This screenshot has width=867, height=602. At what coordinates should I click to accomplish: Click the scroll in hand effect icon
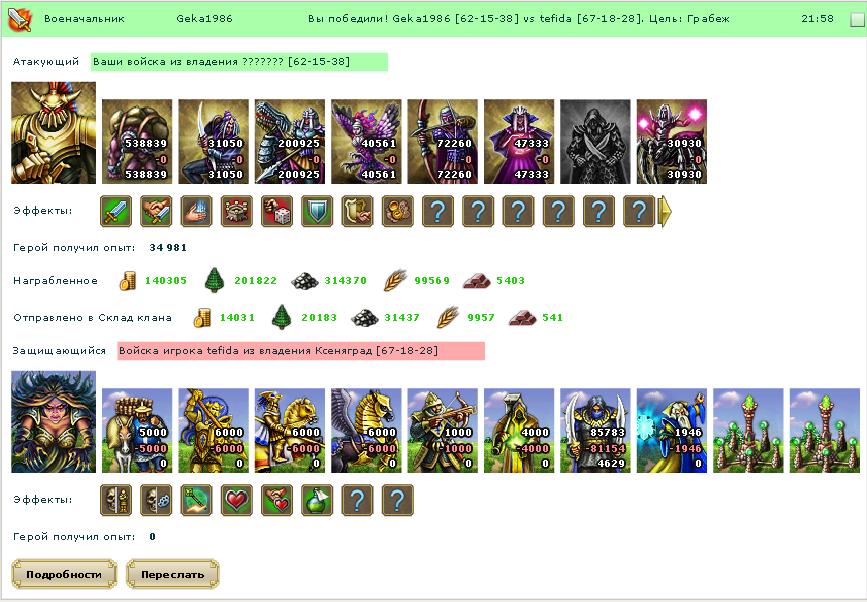click(x=358, y=211)
